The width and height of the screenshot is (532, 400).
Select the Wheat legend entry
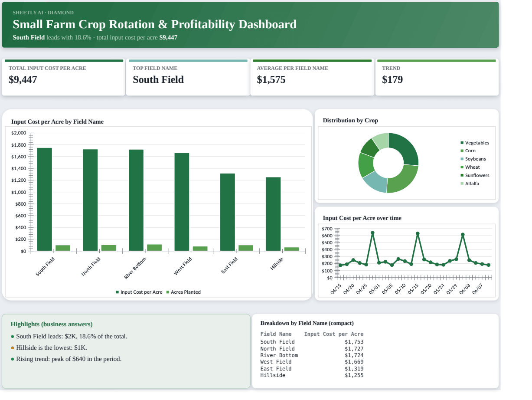click(470, 167)
